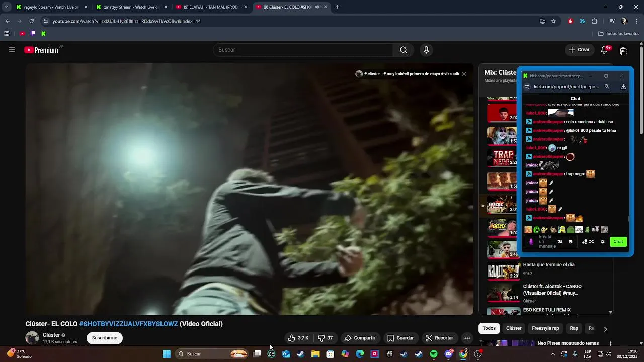Mute audio on the Clúster tab

coord(317,7)
